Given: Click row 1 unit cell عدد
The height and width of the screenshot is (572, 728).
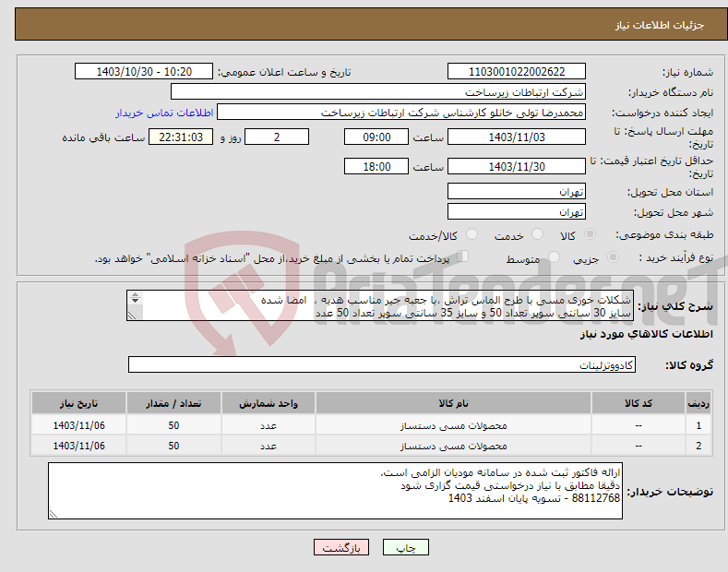Looking at the screenshot, I should tap(269, 425).
